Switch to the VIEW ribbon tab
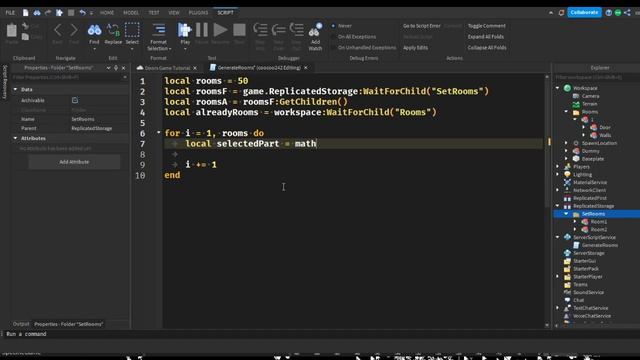 pos(174,13)
